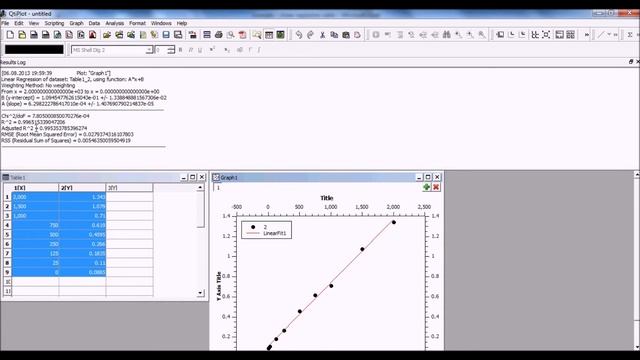Click the graph 'Title' label
The image size is (640, 360).
(x=327, y=198)
